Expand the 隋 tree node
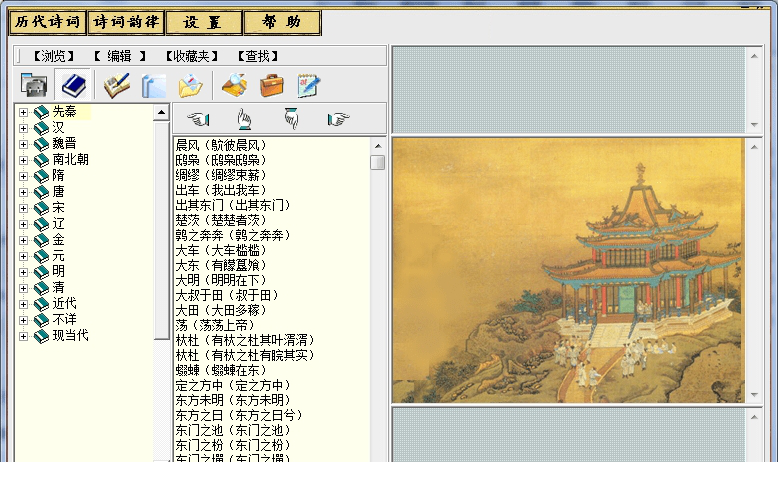The height and width of the screenshot is (480, 778). (23, 176)
